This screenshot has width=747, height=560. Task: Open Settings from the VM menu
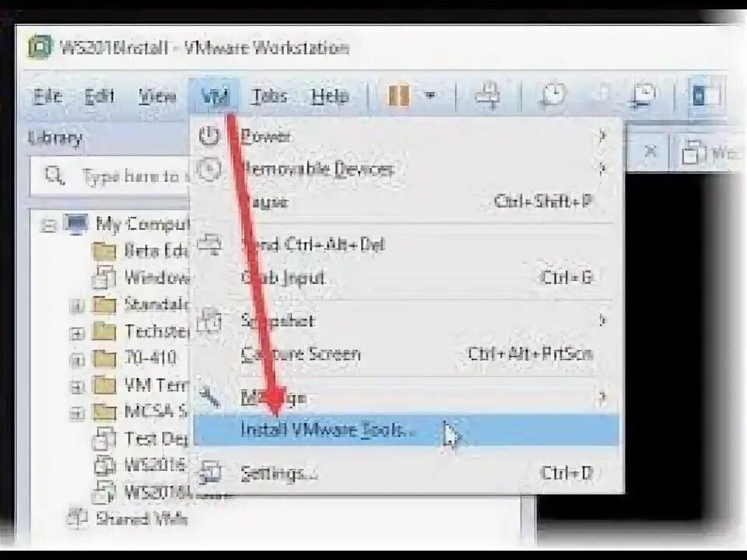(x=406, y=474)
